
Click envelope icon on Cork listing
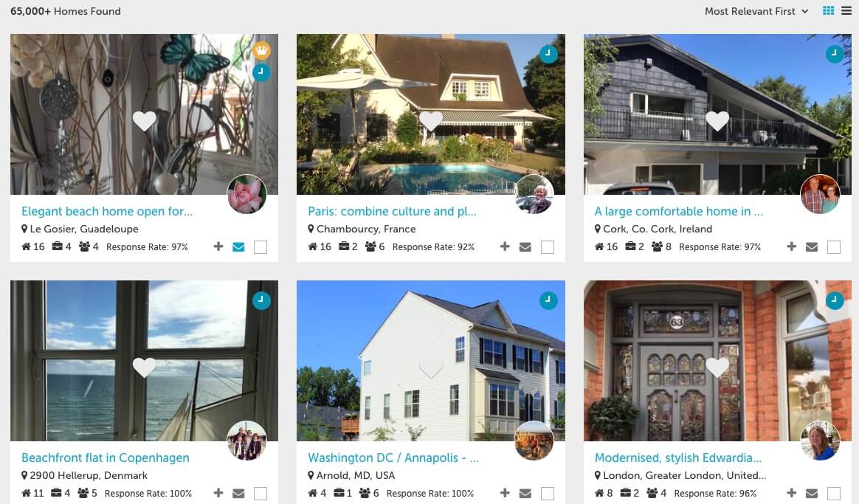coord(811,247)
